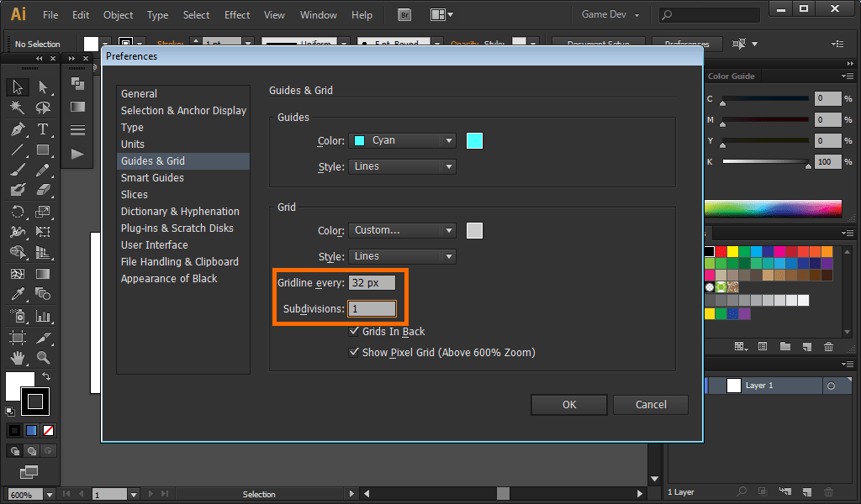Screen dimensions: 861x504
Task: Click Layer 1 target circle indicator
Action: [831, 386]
